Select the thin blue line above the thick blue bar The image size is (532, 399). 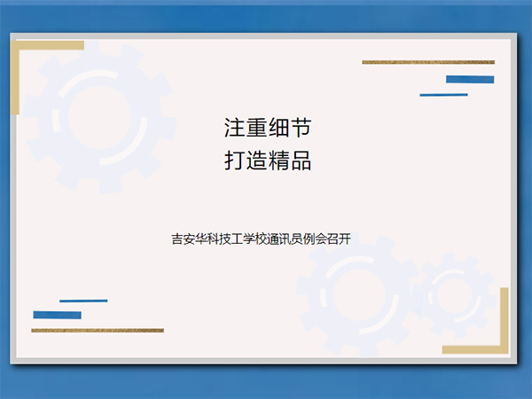83,301
